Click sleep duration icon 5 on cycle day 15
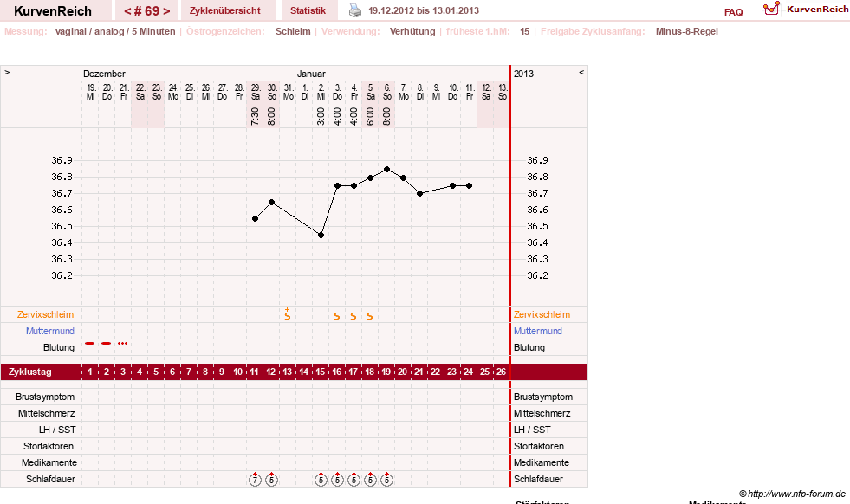 pyautogui.click(x=321, y=480)
